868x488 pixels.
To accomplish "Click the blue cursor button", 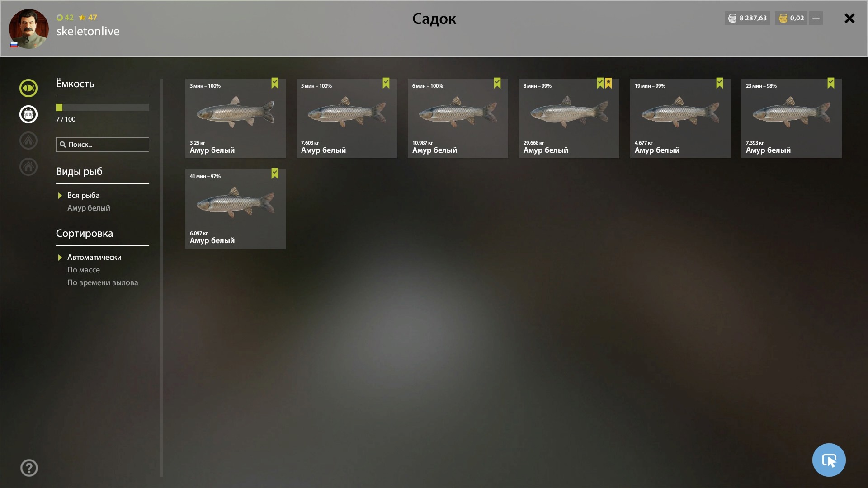I will pyautogui.click(x=829, y=460).
